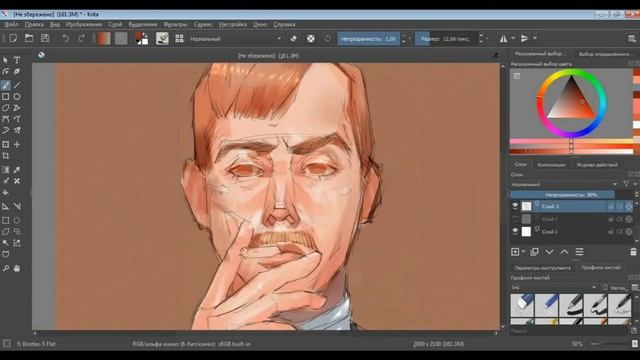
Task: Open horizontal mirror options arrow
Action: [x=513, y=39]
